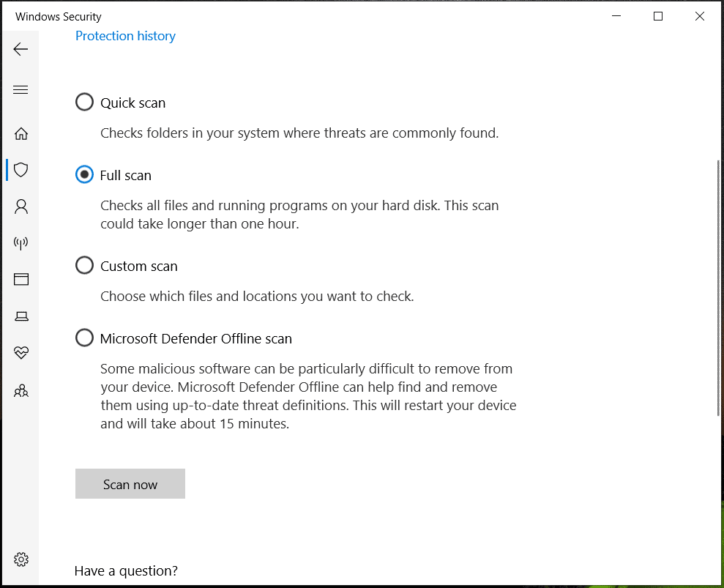Screen dimensions: 724x588
Task: Open Windows Security settings gear
Action: [20, 559]
